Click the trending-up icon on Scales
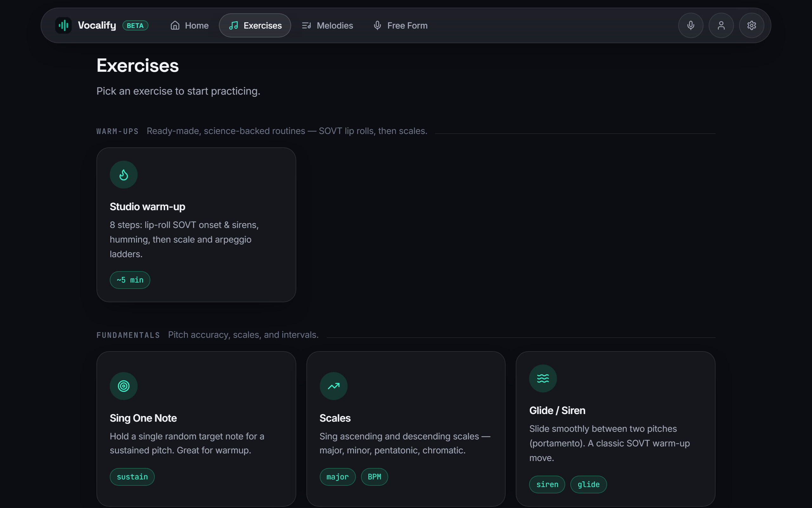The image size is (812, 508). [x=334, y=386]
